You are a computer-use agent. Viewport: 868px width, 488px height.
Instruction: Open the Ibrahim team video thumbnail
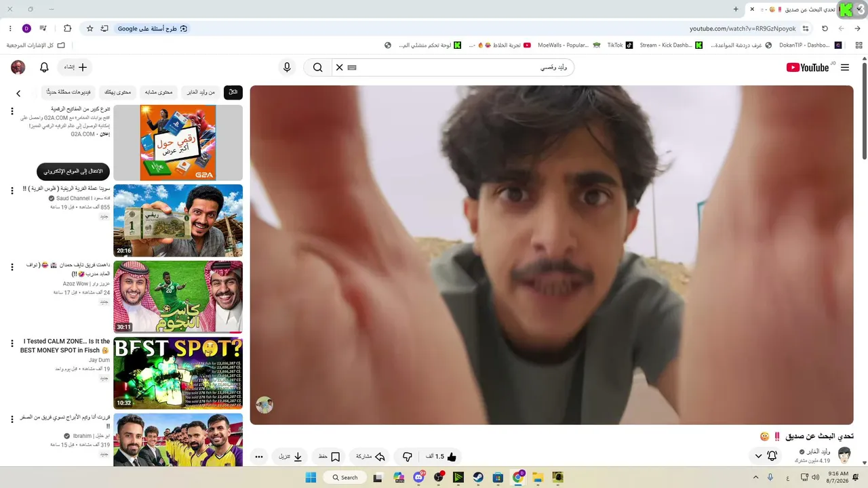pos(178,441)
